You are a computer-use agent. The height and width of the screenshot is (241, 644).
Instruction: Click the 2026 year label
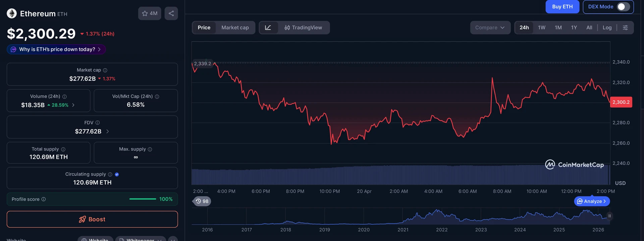(598, 230)
